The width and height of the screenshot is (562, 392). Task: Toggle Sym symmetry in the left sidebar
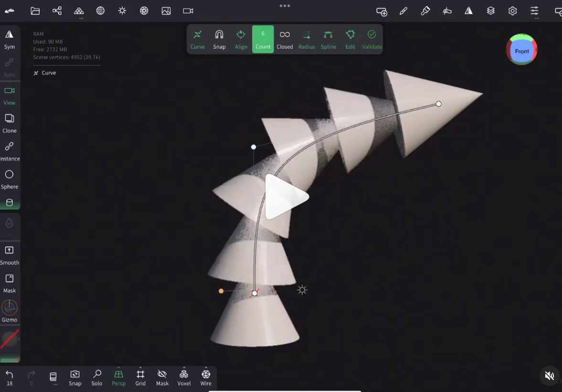coord(10,38)
